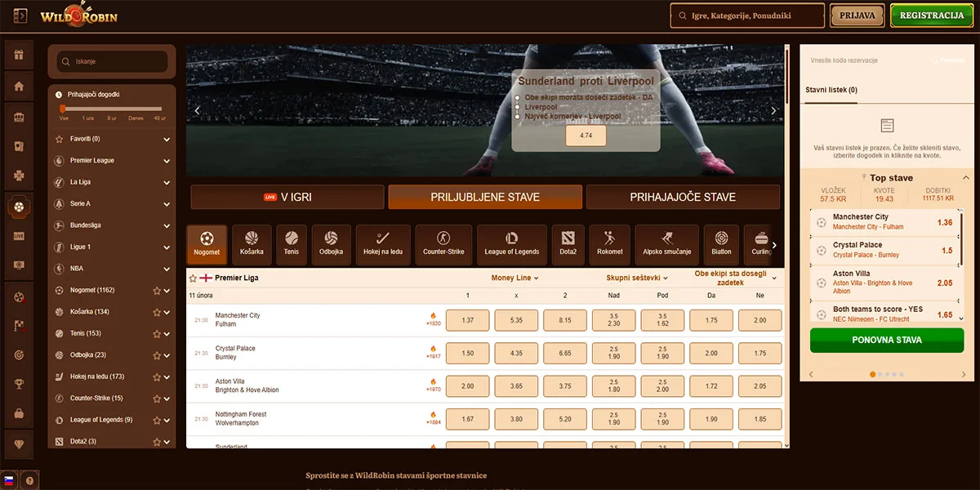The height and width of the screenshot is (490, 980).
Task: Switch to the PRIHAJAJOČE STAVE tab
Action: (x=682, y=197)
